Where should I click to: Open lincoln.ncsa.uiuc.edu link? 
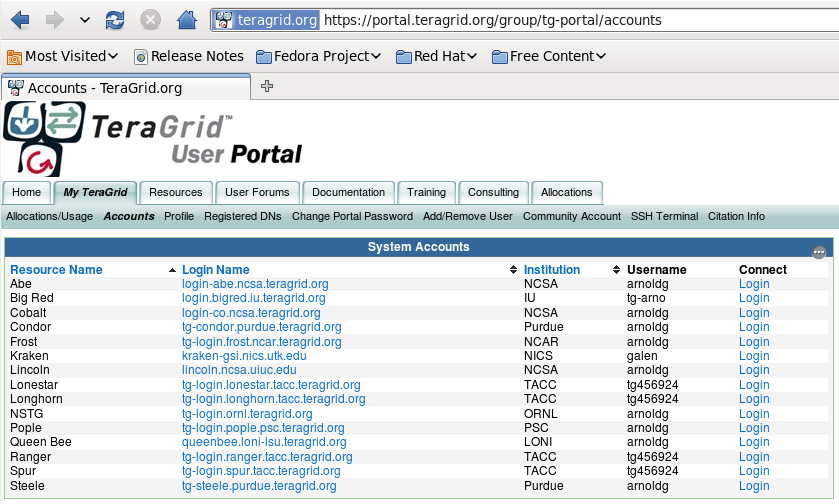[x=239, y=370]
